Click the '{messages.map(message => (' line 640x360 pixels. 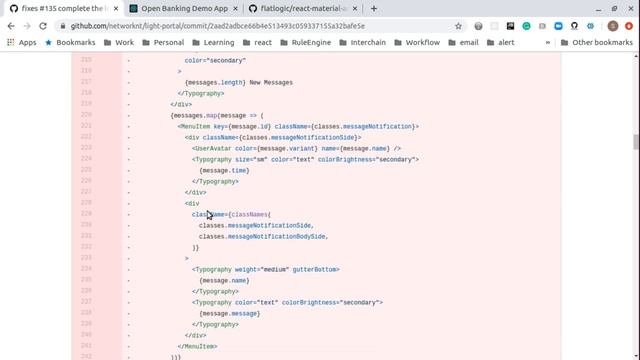tap(217, 116)
